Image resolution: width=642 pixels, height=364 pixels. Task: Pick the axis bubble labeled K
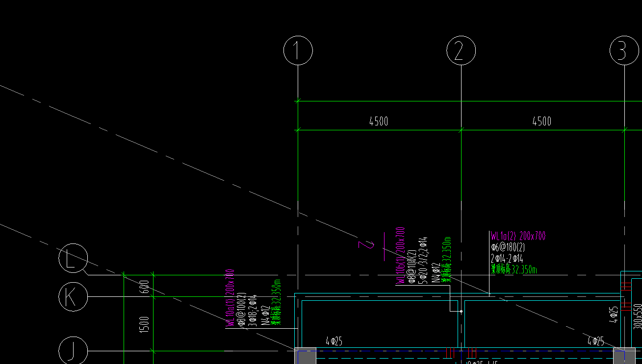[73, 296]
